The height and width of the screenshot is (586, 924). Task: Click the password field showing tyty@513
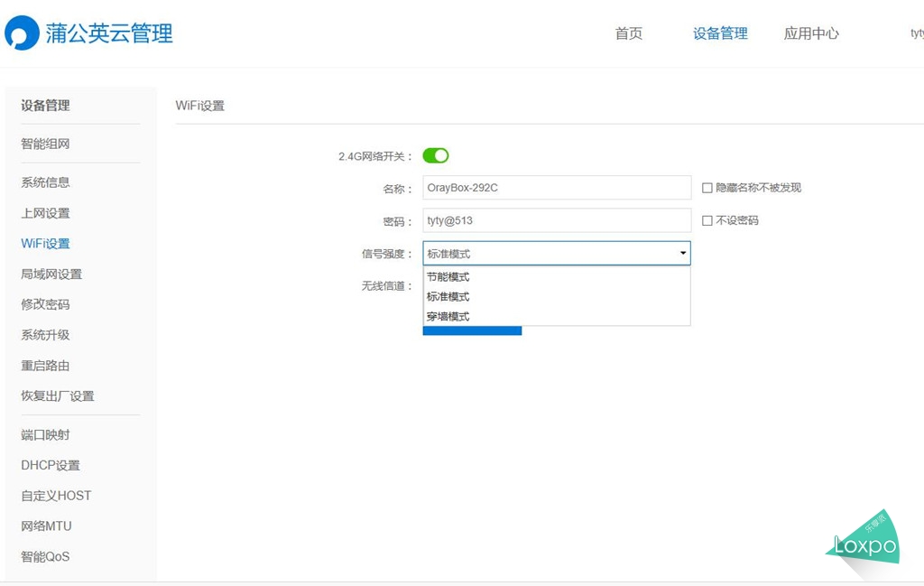[557, 220]
